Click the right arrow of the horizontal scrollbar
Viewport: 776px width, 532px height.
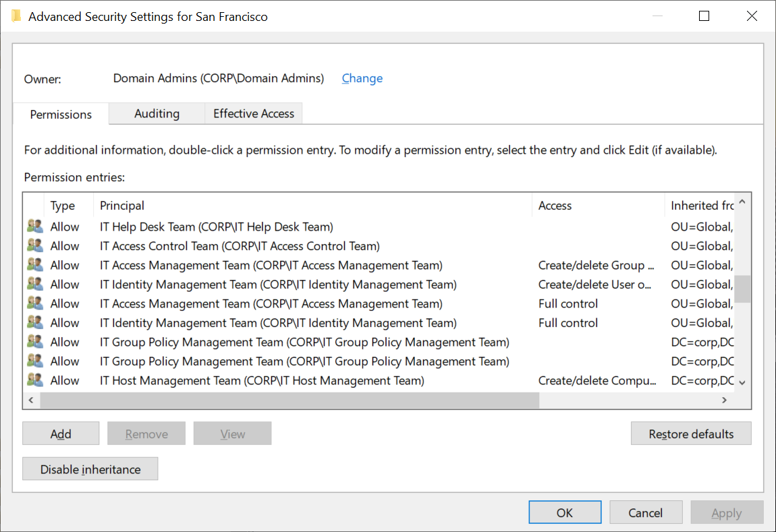[725, 400]
